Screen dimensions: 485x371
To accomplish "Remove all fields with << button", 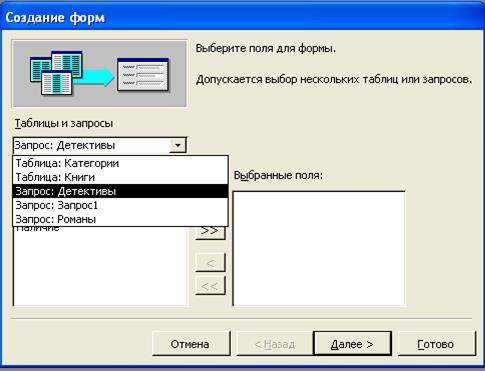I will 210,286.
